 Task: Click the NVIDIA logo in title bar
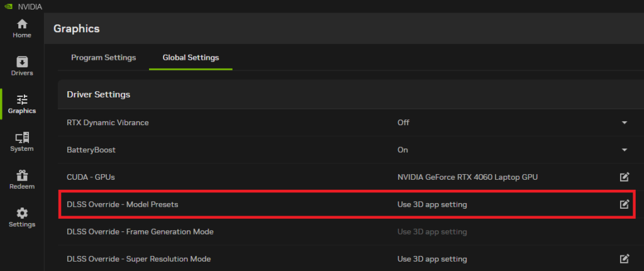pos(8,6)
